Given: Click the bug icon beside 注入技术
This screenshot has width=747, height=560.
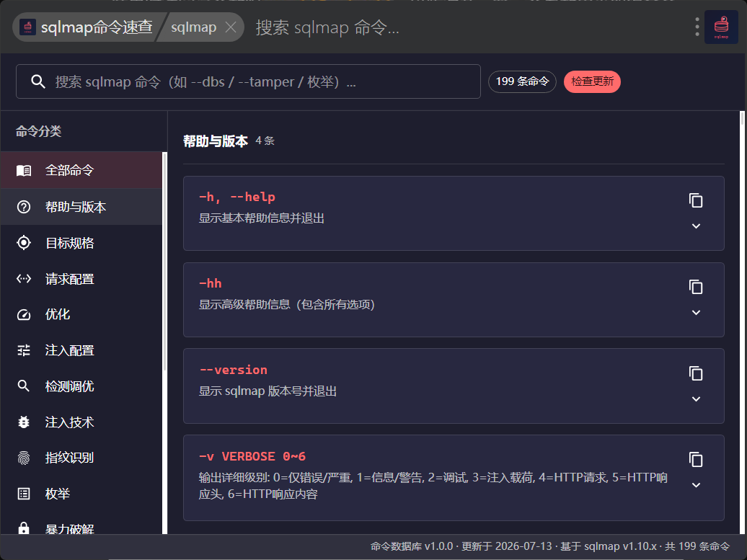Looking at the screenshot, I should pos(24,422).
